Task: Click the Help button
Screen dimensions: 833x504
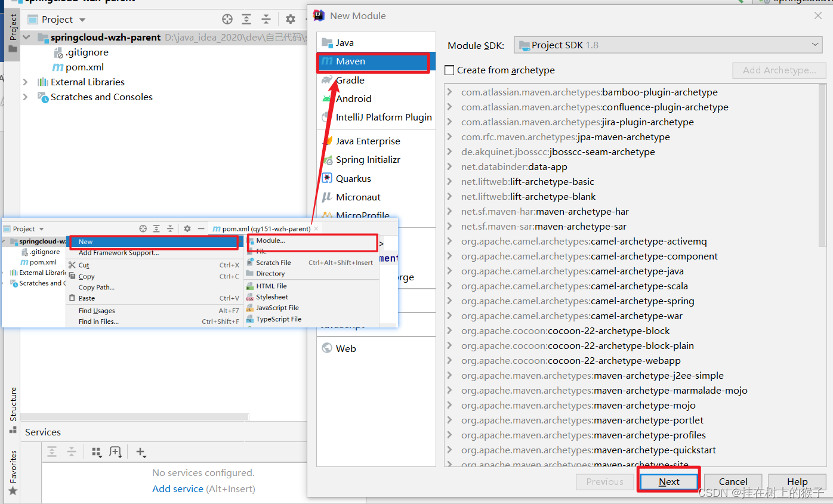Action: pyautogui.click(x=797, y=482)
